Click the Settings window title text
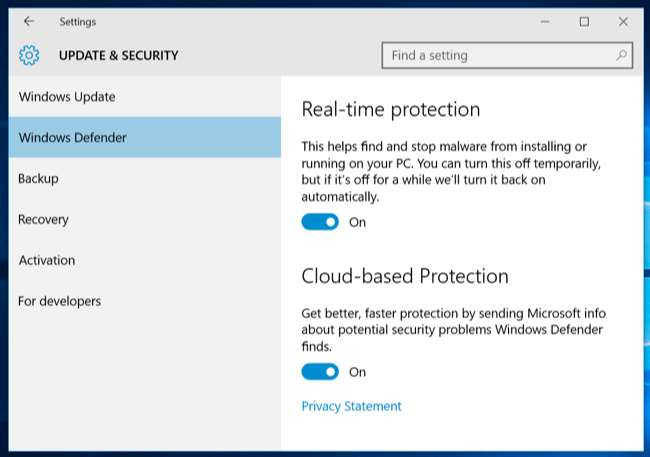 (x=78, y=21)
